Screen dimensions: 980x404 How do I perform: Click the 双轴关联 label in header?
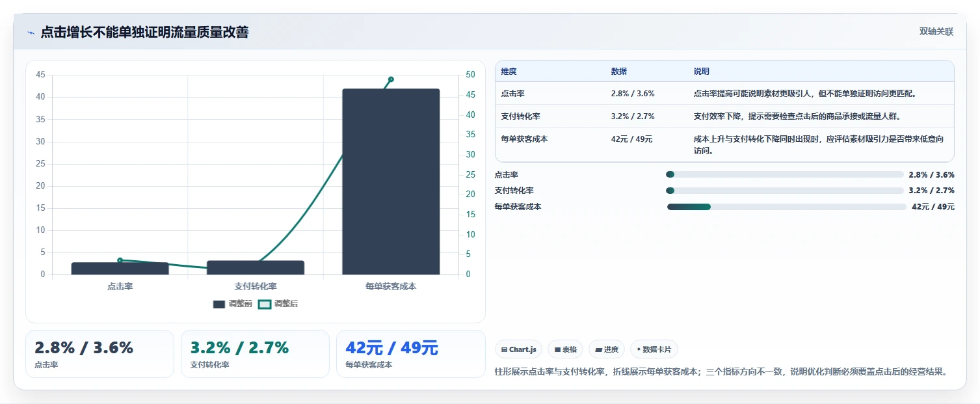(936, 31)
